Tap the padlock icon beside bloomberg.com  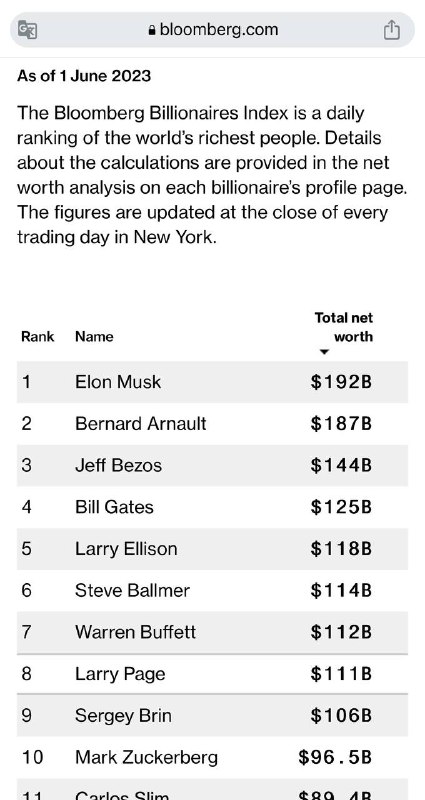[152, 30]
